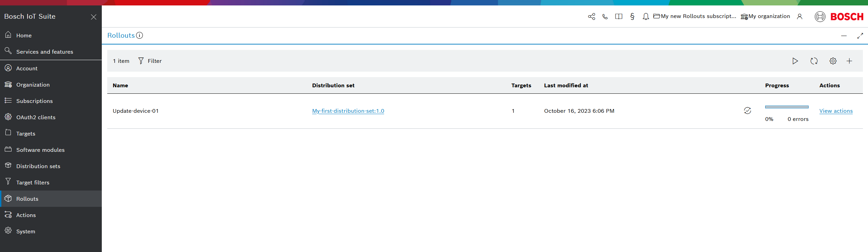
Task: Open the documentation book icon
Action: click(619, 17)
